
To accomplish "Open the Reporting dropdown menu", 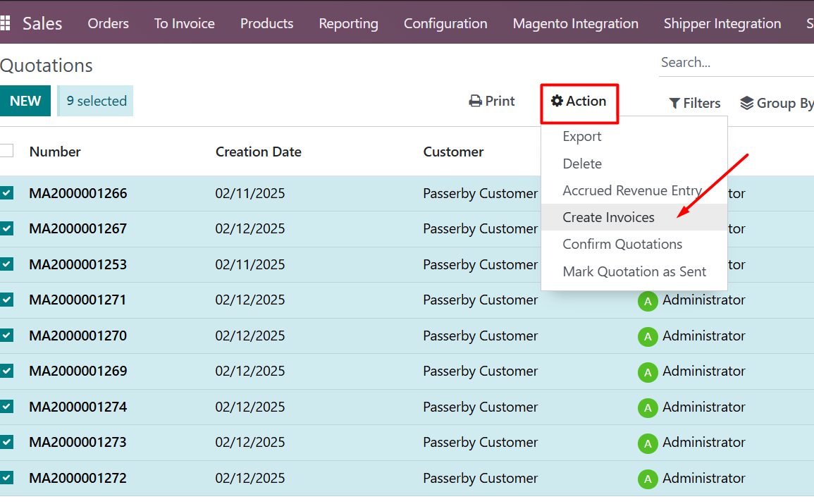I will (x=348, y=23).
